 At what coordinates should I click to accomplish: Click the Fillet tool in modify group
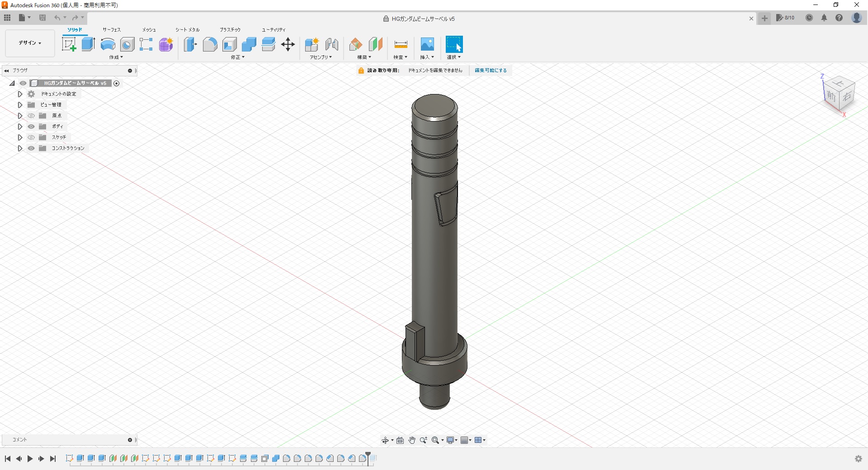(x=210, y=44)
